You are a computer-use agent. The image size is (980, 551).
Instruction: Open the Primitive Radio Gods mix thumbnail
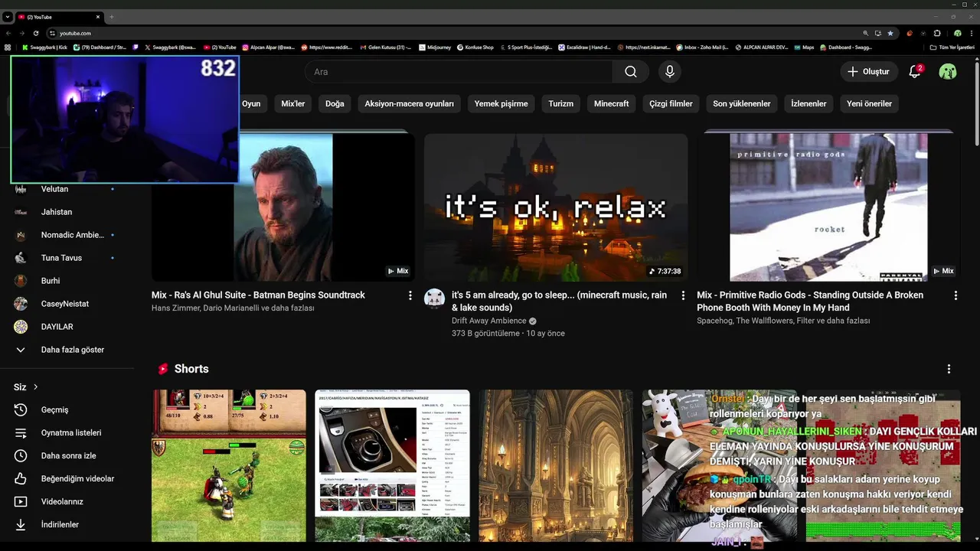pos(828,207)
